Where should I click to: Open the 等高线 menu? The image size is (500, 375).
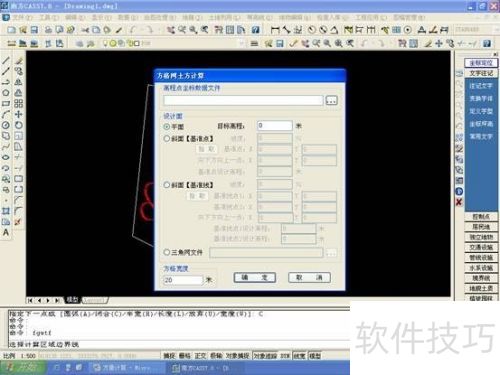pyautogui.click(x=259, y=17)
